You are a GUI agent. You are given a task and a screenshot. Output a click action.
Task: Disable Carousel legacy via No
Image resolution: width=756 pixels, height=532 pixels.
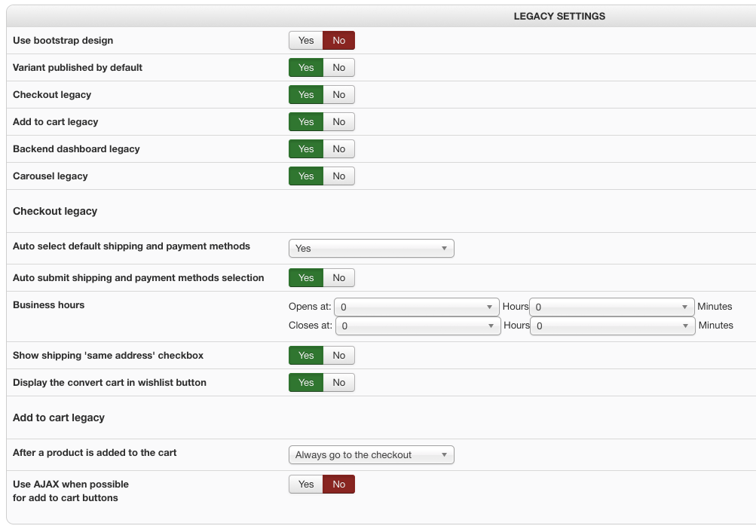coord(339,176)
